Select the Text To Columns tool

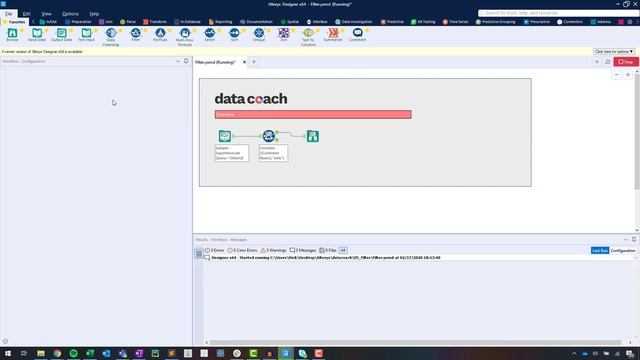coord(308,37)
